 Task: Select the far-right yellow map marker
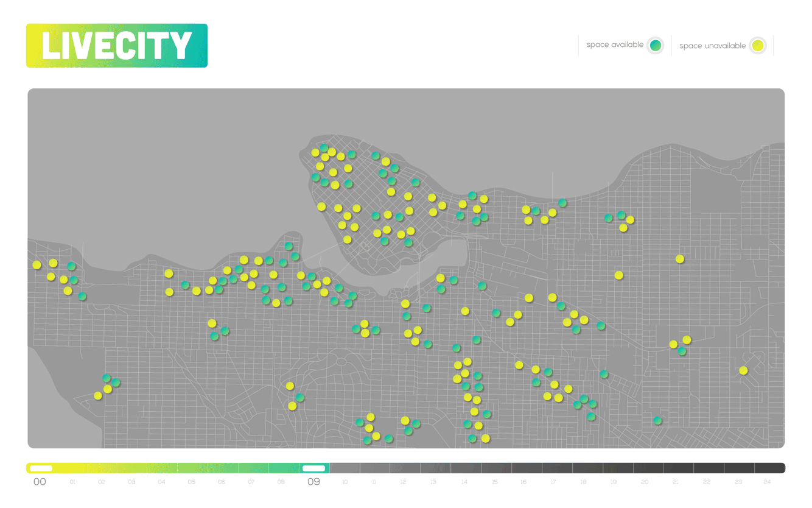[743, 370]
